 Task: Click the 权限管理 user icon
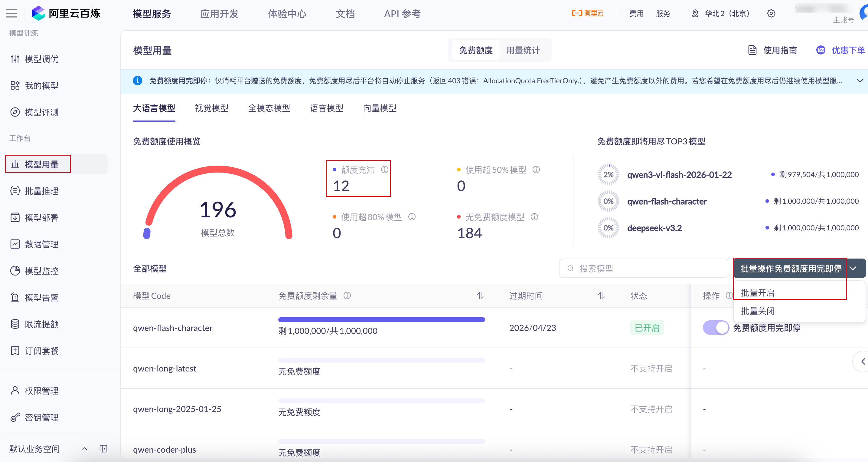click(x=15, y=391)
